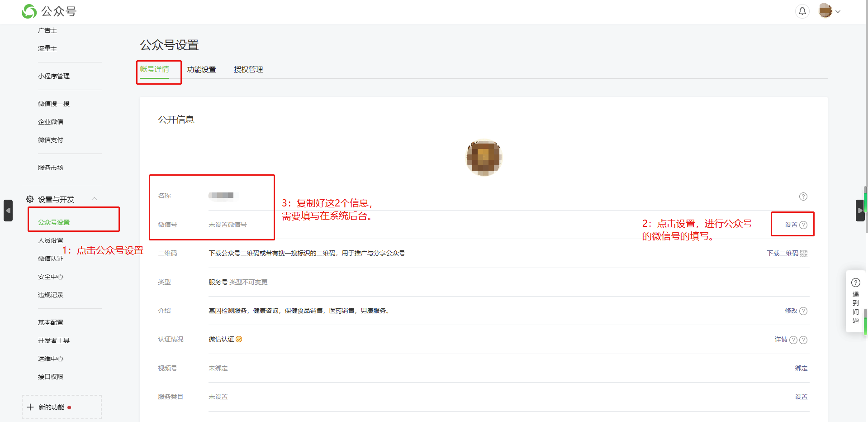
Task: Click the help icon beside 修改 in 介绍 row
Action: pyautogui.click(x=803, y=311)
